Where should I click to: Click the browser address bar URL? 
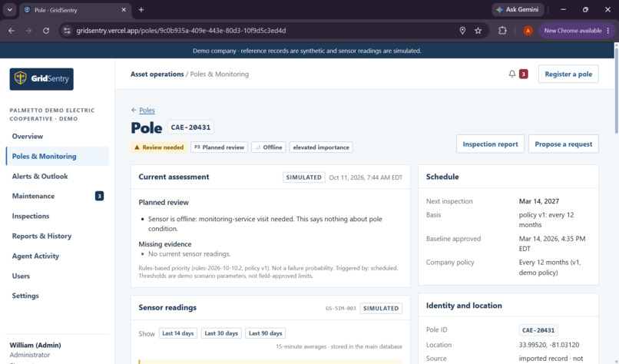point(180,31)
